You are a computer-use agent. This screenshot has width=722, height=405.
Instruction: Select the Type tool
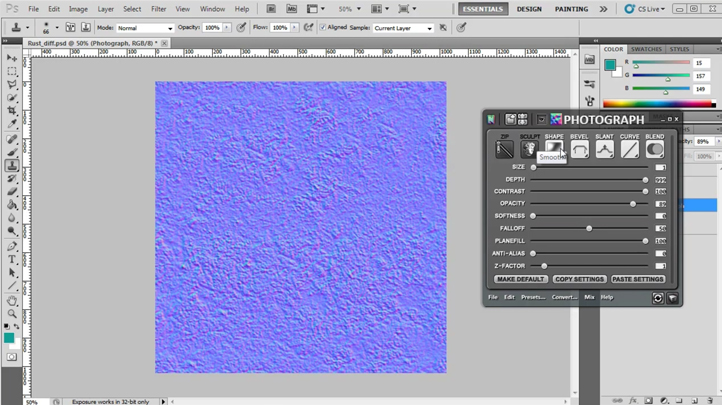coord(12,260)
